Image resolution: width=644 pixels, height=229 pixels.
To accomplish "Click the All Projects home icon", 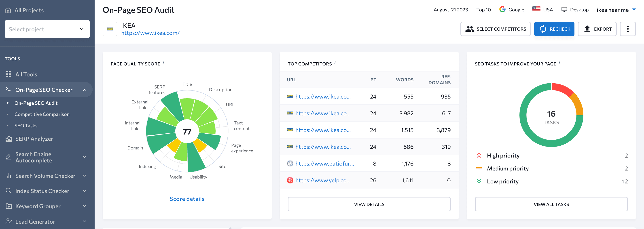I will 8,10.
